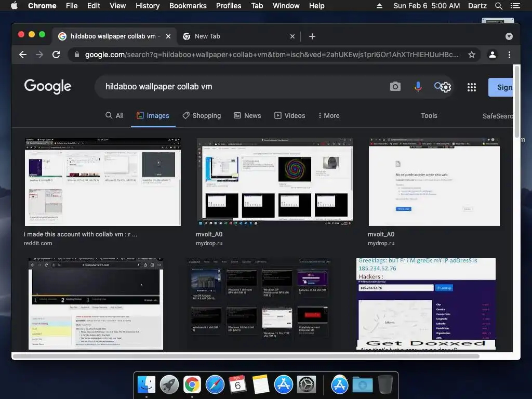The height and width of the screenshot is (399, 532).
Task: Search by image with the camera icon
Action: click(395, 87)
